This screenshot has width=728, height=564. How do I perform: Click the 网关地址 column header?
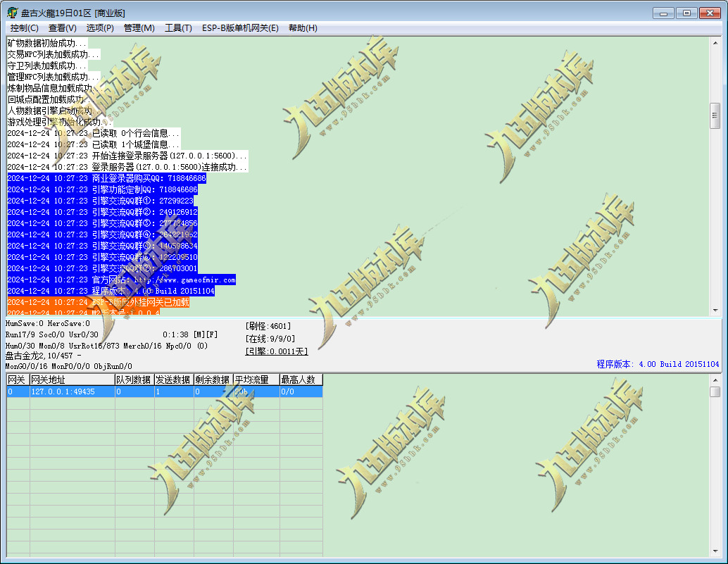coord(73,380)
